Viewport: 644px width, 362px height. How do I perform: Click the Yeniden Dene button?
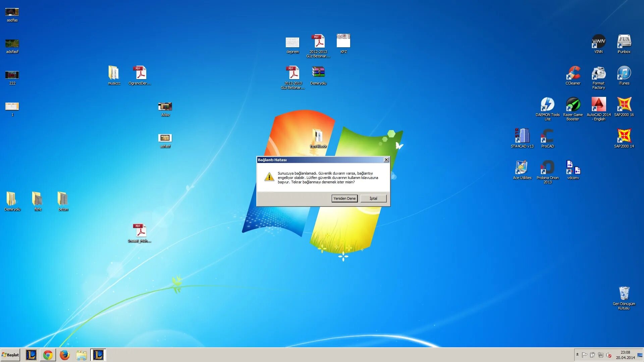tap(344, 198)
